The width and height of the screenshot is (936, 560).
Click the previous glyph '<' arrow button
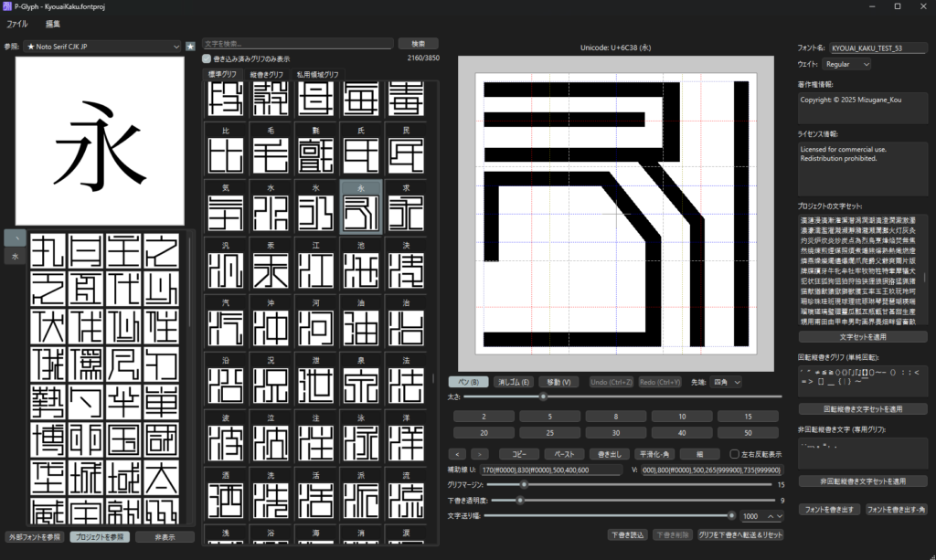[459, 453]
